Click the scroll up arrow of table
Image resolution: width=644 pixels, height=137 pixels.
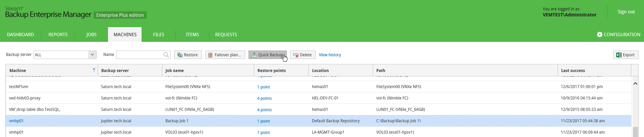pos(635,83)
